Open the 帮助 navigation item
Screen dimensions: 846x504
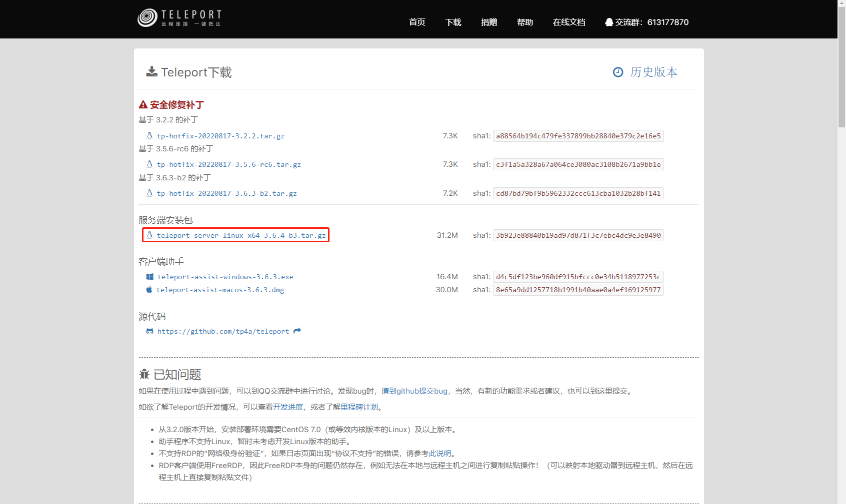click(x=525, y=22)
